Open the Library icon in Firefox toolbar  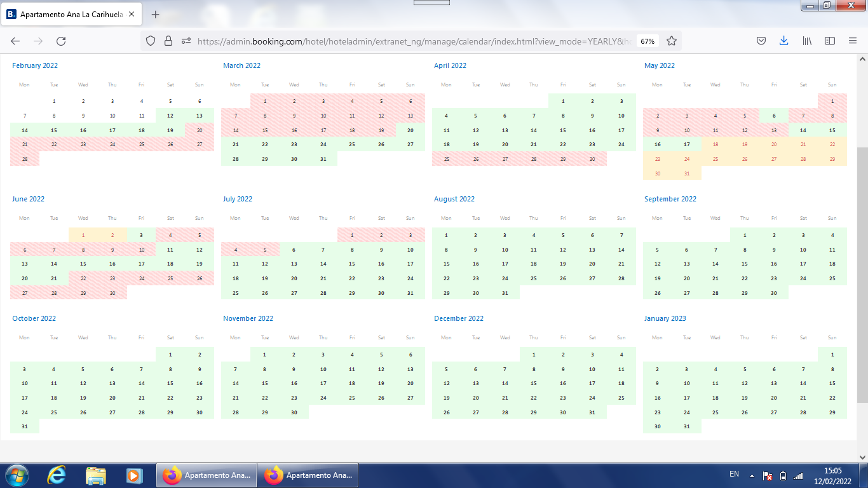pyautogui.click(x=807, y=41)
